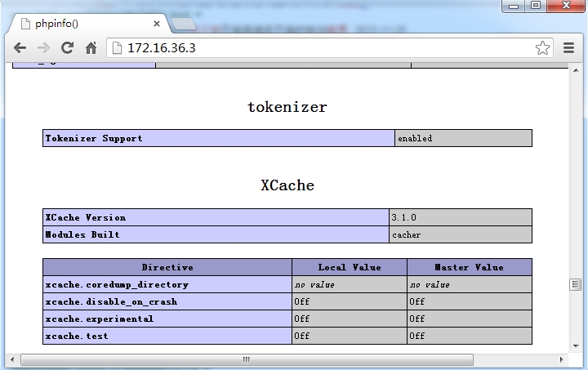Click the enabled value for Tokenizer Support
This screenshot has height=370, width=588.
click(x=464, y=138)
